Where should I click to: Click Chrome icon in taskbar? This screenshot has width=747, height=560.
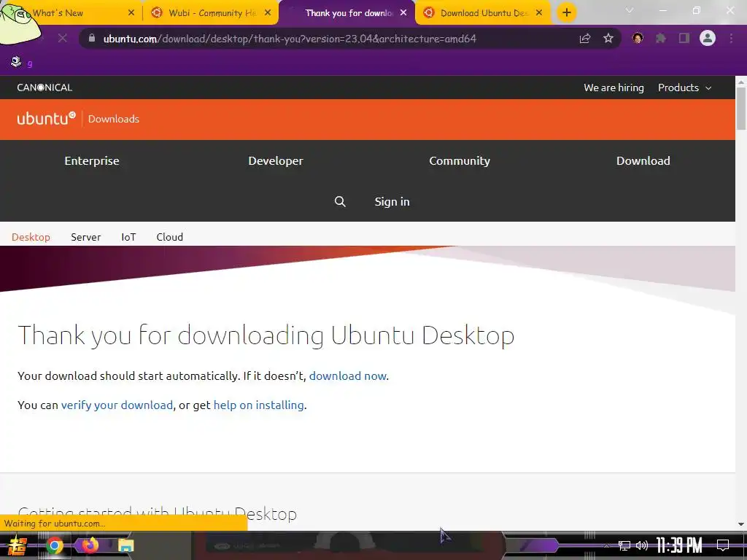[x=54, y=545]
